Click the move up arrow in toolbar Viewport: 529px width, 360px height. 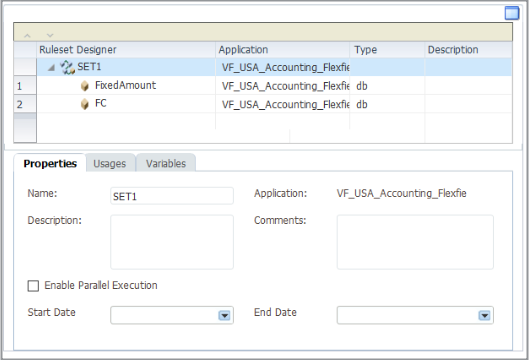tap(27, 35)
